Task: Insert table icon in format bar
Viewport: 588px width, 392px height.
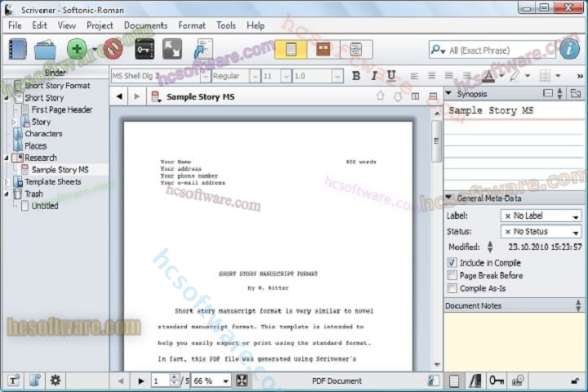Action: click(545, 76)
